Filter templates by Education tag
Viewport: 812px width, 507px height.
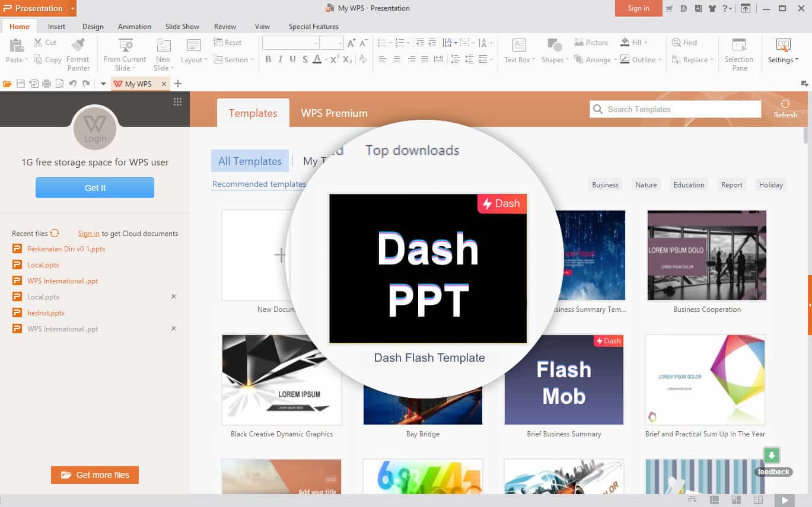pos(689,185)
